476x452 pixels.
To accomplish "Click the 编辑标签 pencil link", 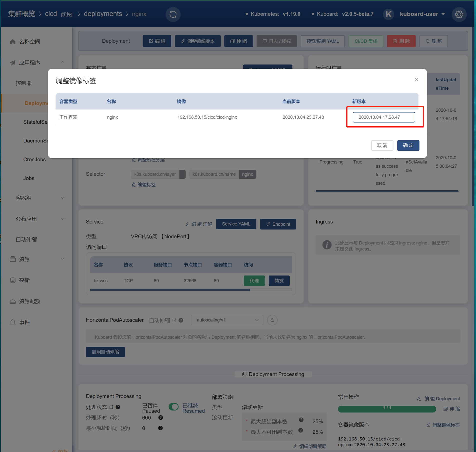I will 144,185.
